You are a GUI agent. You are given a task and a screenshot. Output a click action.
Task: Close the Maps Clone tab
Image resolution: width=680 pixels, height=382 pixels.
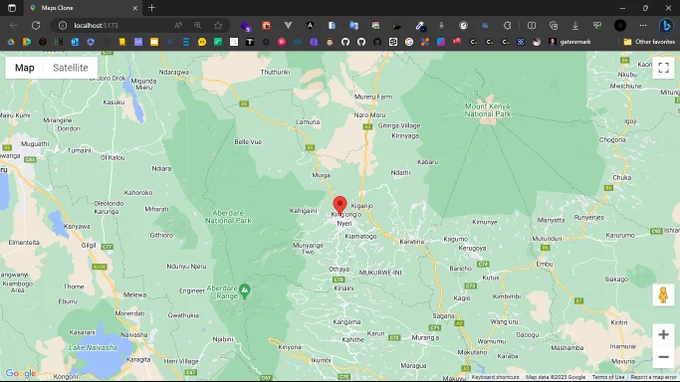coord(135,8)
